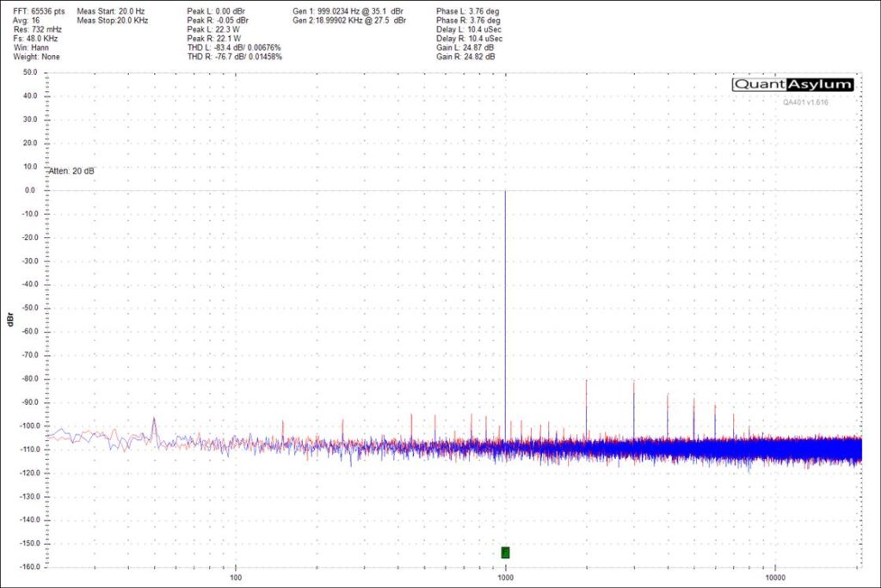This screenshot has width=881, height=588.
Task: Select the 'Peak L: 22.3 W' power value
Action: point(213,29)
